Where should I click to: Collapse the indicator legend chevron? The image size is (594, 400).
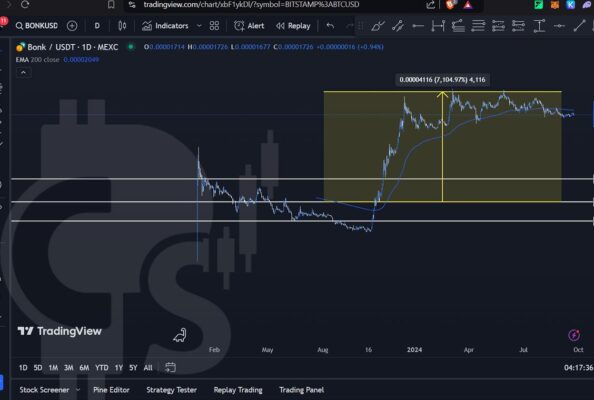(x=23, y=72)
